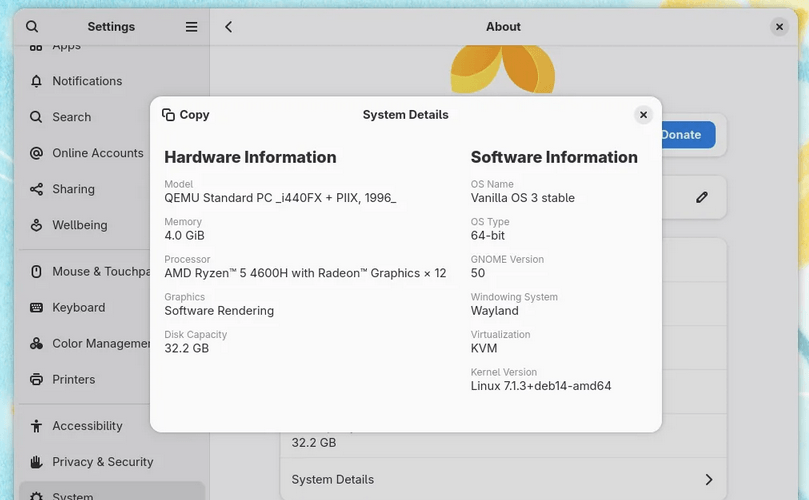The image size is (809, 500).
Task: Click the Vanilla OS logo
Action: click(x=503, y=69)
